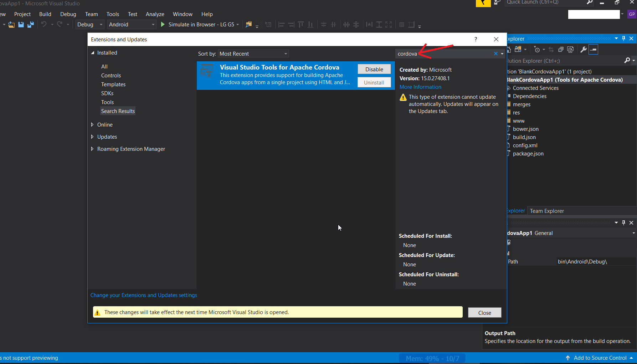Click Add to Source Control in status bar
The height and width of the screenshot is (364, 637).
[600, 358]
